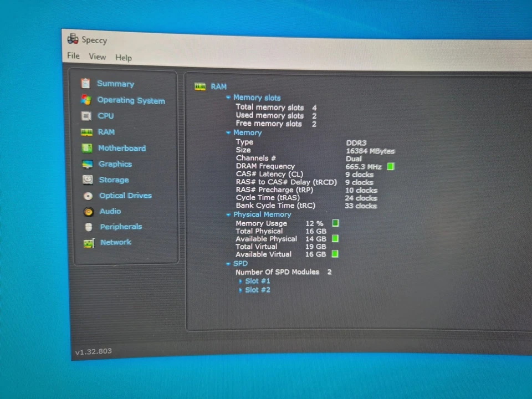
Task: Click the Graphics sidebar icon
Action: (88, 163)
